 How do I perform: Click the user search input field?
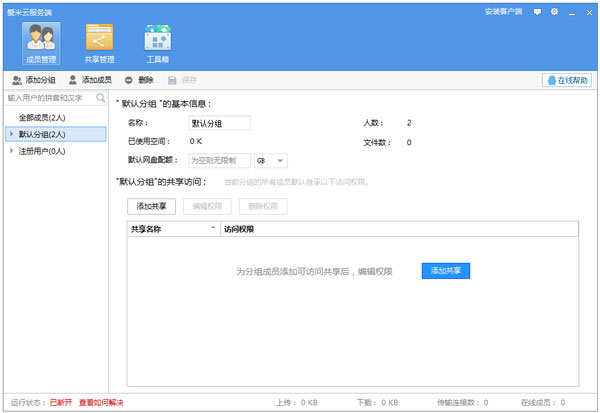point(50,98)
